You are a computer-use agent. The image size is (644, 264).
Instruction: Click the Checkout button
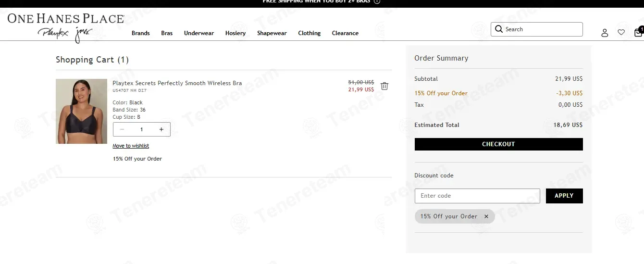pos(498,144)
